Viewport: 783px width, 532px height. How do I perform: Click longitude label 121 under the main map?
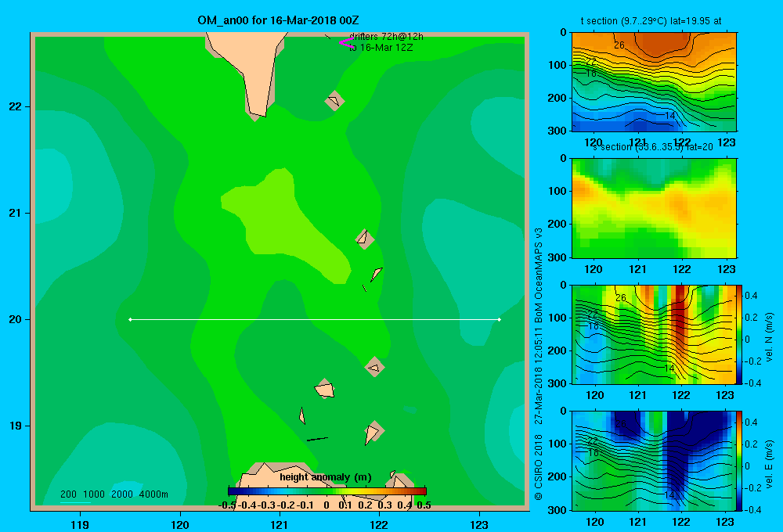click(x=280, y=524)
